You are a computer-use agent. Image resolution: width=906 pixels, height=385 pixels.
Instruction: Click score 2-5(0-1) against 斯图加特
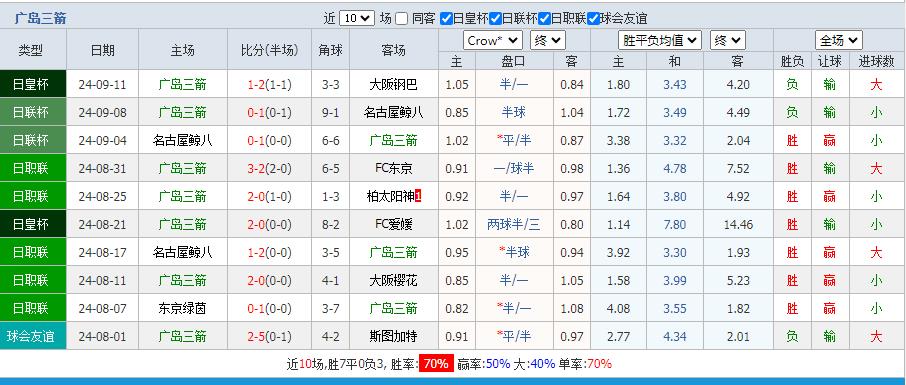269,336
